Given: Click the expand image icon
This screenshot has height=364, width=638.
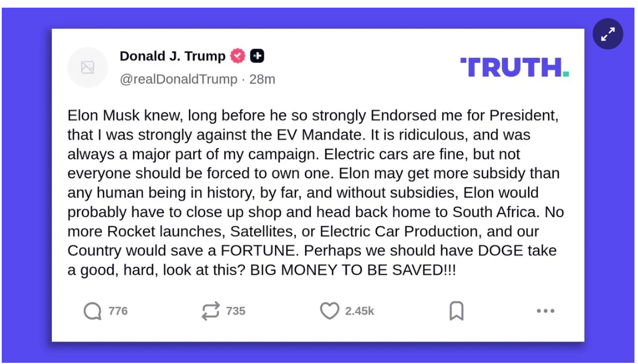Looking at the screenshot, I should coord(607,35).
